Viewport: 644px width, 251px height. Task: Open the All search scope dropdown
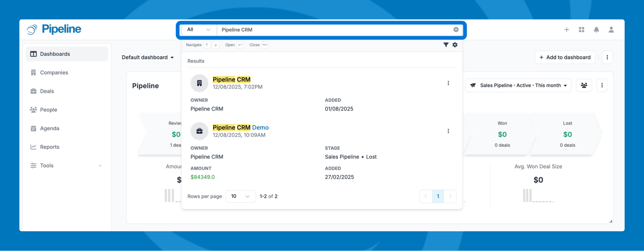click(x=199, y=30)
